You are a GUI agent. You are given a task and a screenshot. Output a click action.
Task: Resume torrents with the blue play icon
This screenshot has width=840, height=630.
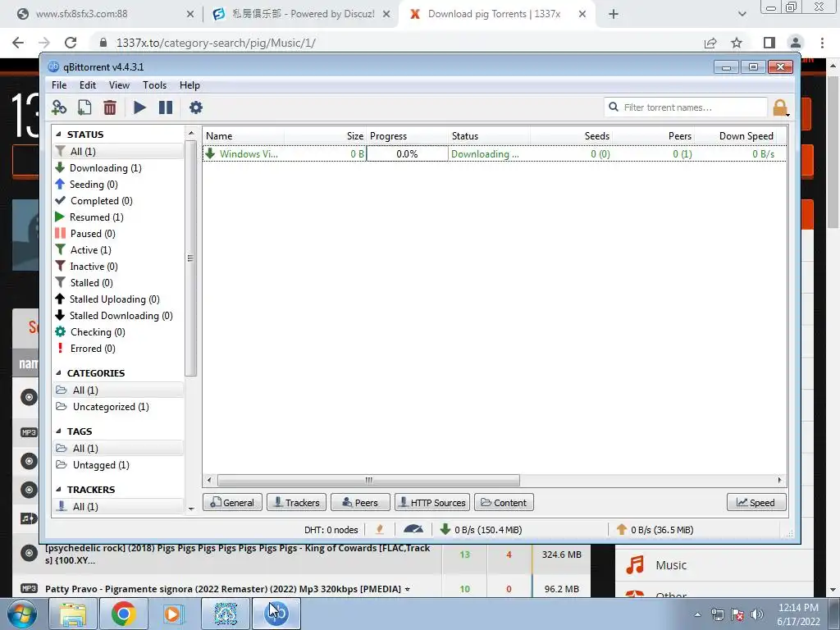click(x=139, y=107)
